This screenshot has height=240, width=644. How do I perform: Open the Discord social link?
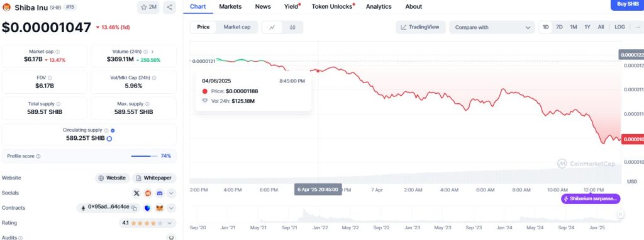tap(159, 193)
